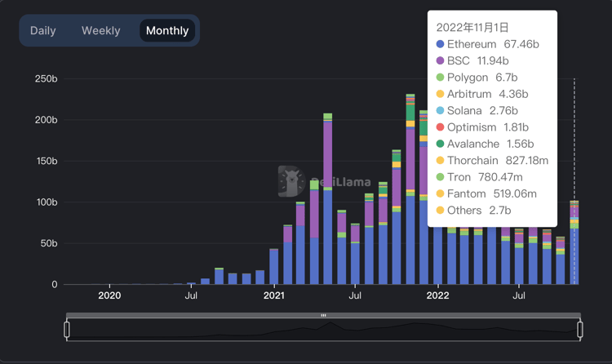
Task: Click the Avalanche 1.56b value
Action: click(520, 144)
